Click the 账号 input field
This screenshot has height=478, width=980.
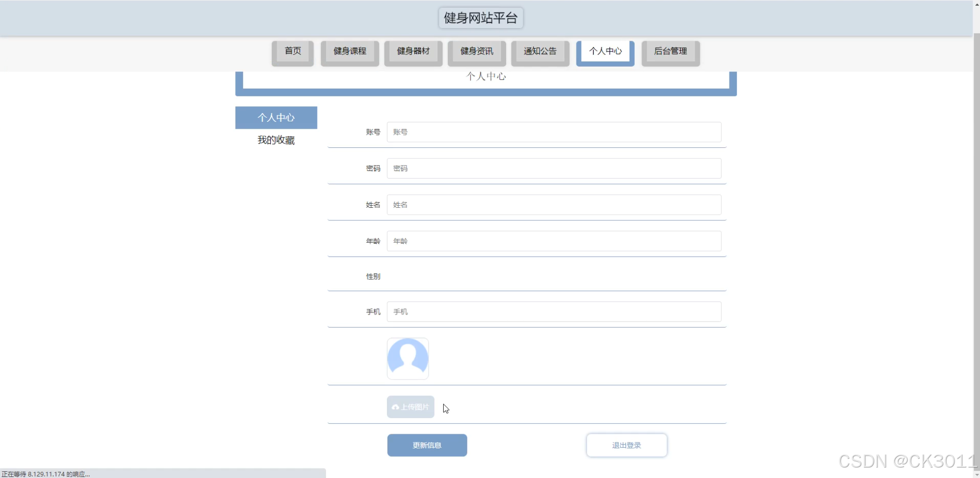[x=554, y=132]
